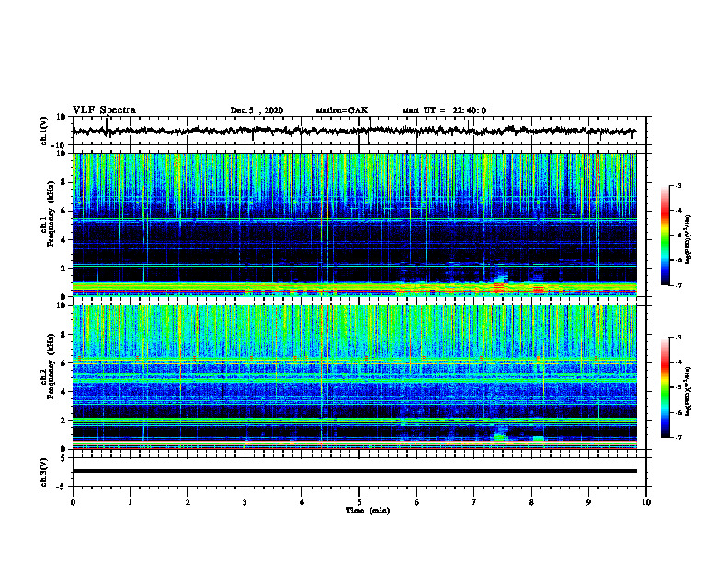Click the ch.1 colorbar log(PSD) unit label

[x=688, y=239]
